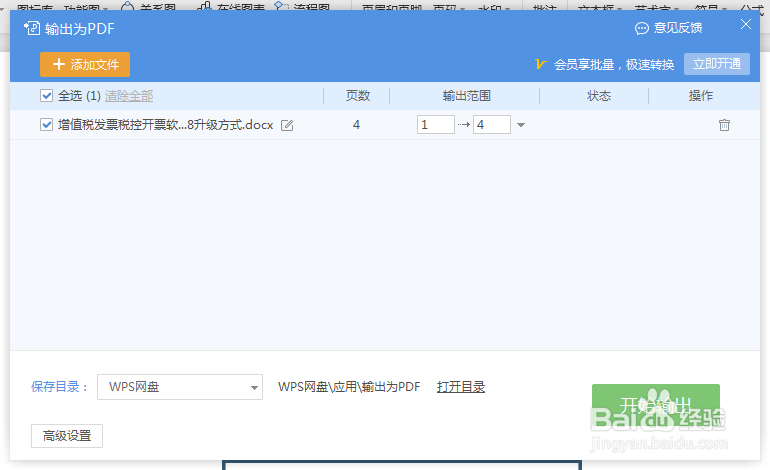Close the 输出为PDF dialog
Viewport: 770px width, 470px height.
click(x=745, y=24)
